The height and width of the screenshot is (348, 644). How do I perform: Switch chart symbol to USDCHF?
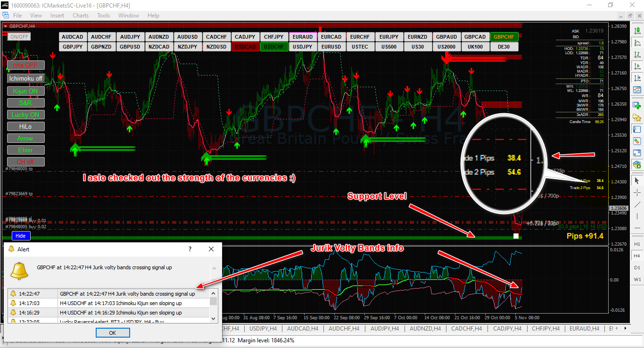pos(274,47)
